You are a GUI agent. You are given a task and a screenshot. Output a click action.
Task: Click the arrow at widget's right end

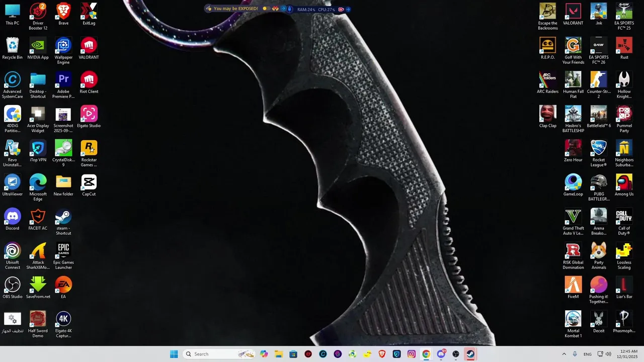pyautogui.click(x=348, y=9)
